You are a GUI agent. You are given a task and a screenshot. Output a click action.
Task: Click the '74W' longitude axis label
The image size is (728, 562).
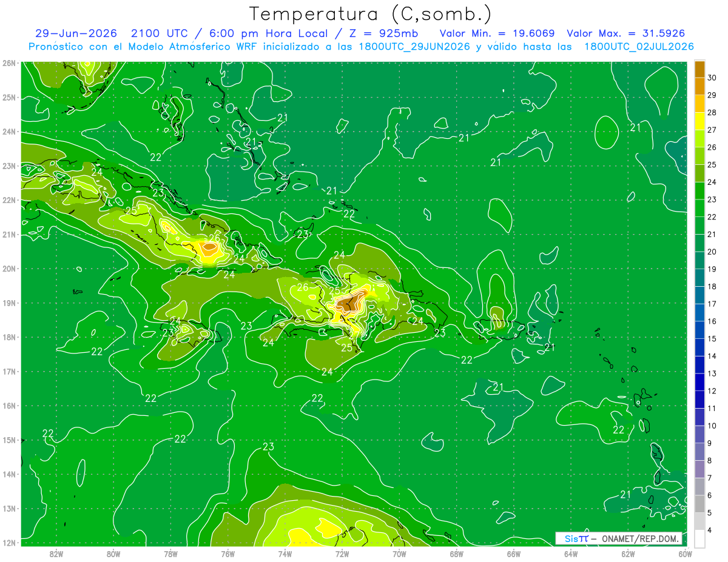[285, 553]
